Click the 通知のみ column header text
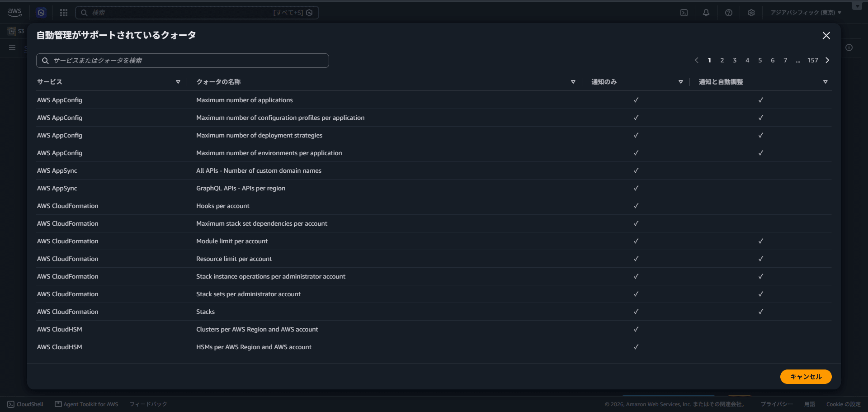Image resolution: width=868 pixels, height=412 pixels. click(604, 82)
